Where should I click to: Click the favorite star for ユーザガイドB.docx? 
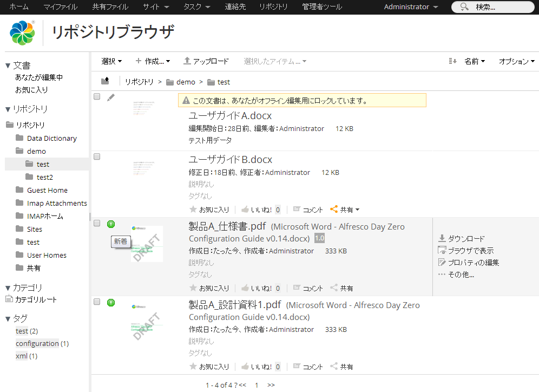click(193, 209)
